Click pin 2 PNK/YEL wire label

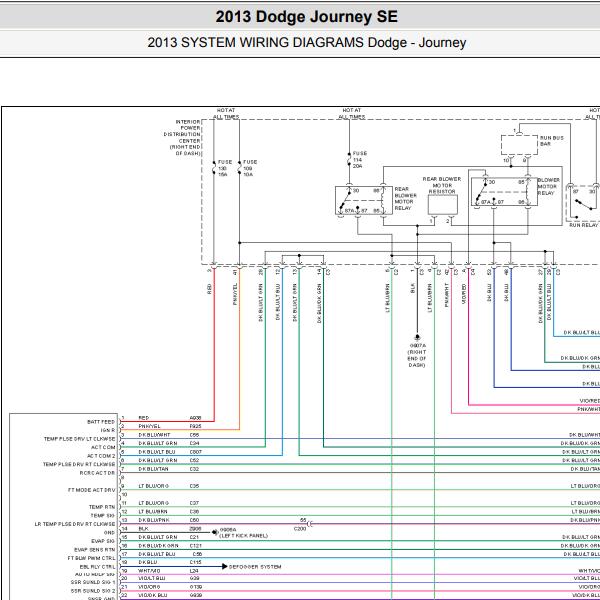pyautogui.click(x=149, y=426)
